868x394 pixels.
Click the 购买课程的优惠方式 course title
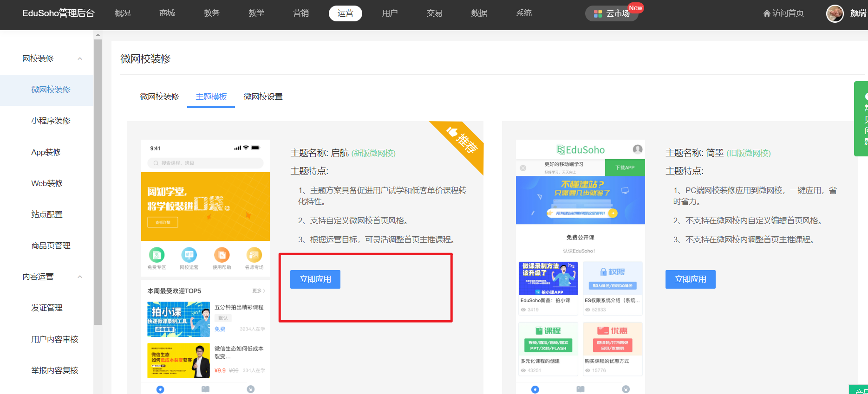tap(607, 361)
